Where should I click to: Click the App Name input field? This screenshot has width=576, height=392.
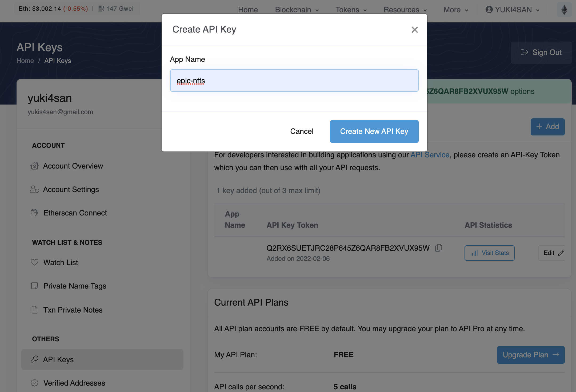(294, 81)
